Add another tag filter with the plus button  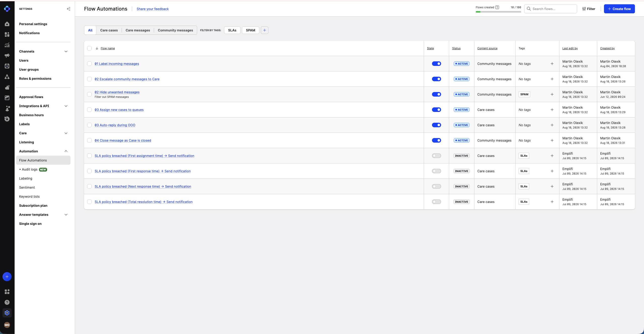[x=264, y=30]
